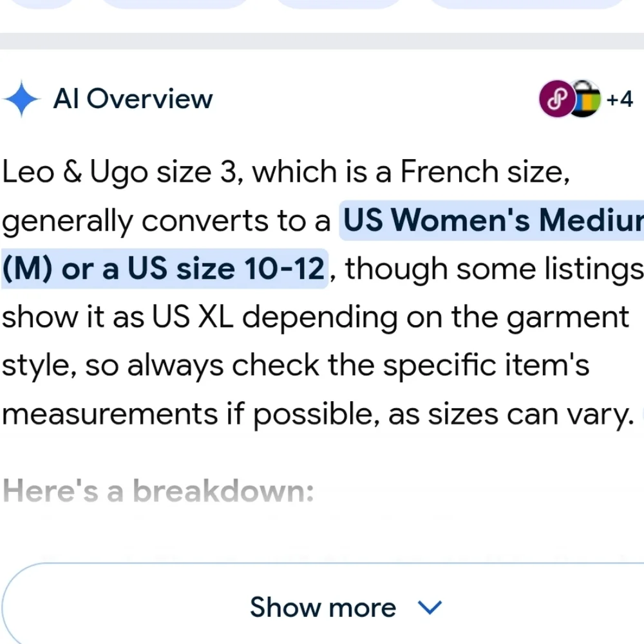
Task: Click the "Here's a breakdown:" heading
Action: pos(158,492)
